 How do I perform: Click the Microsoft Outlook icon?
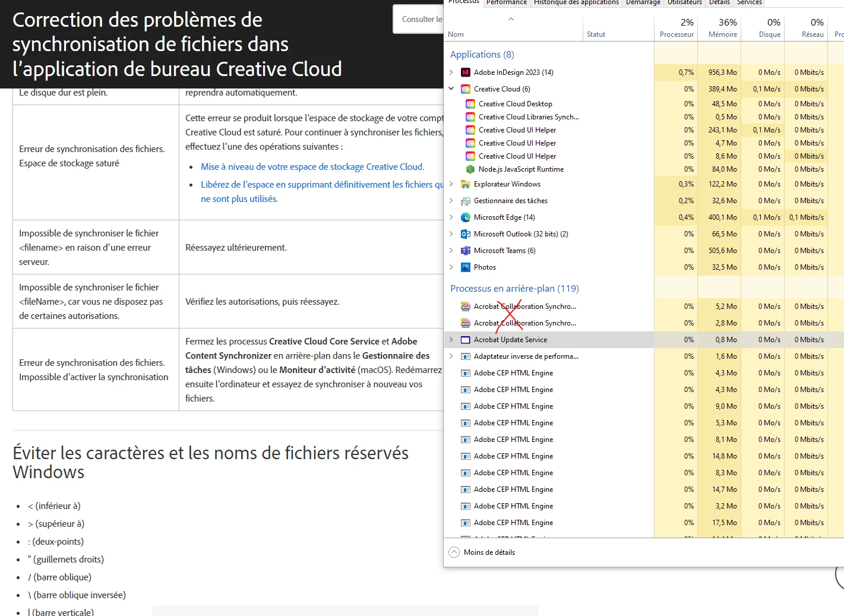(x=466, y=234)
